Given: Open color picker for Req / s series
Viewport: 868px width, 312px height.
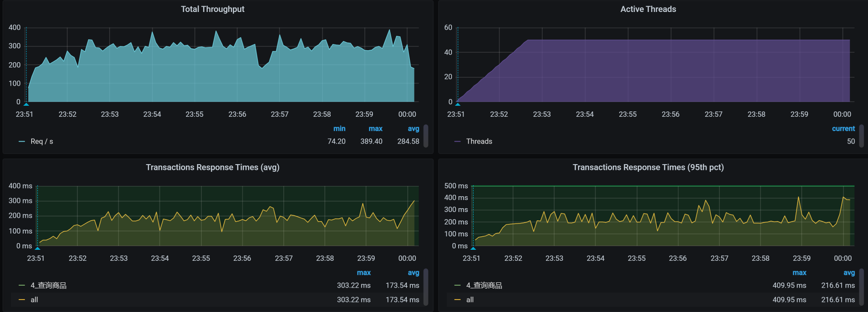Looking at the screenshot, I should click(x=22, y=142).
